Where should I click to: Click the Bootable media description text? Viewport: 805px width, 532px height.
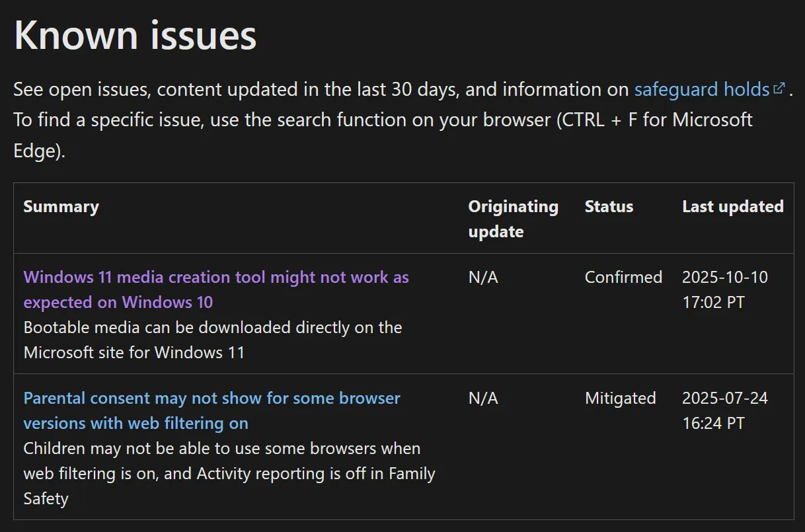(213, 340)
